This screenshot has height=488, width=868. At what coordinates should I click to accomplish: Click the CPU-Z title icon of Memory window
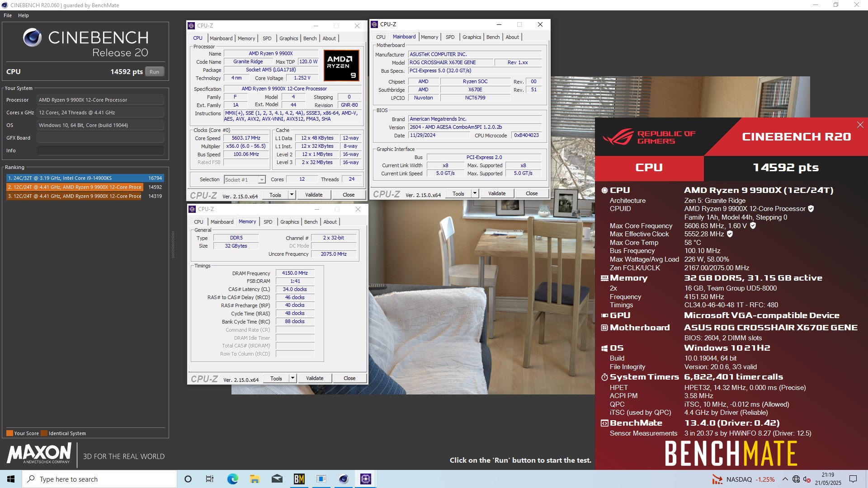[x=192, y=209]
